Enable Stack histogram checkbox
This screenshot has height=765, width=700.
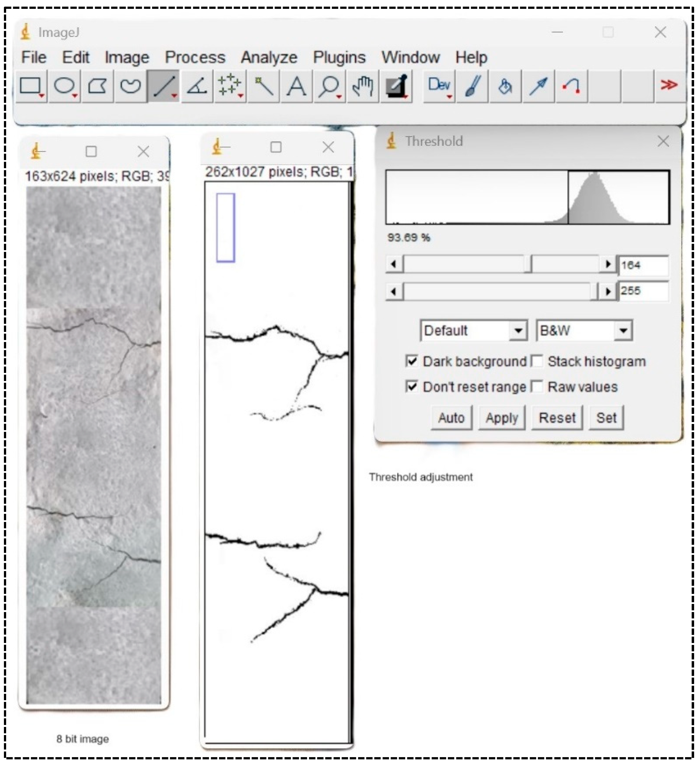[537, 362]
